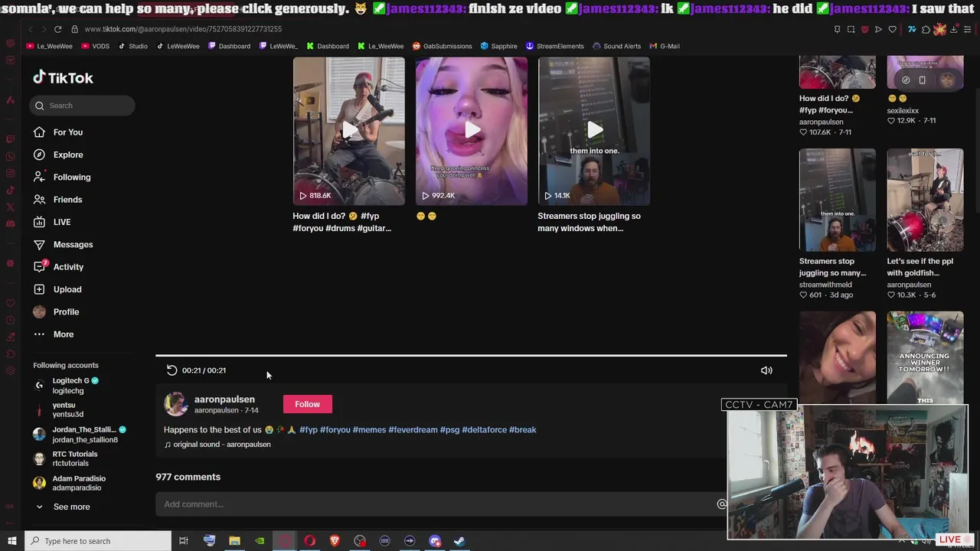Screen dimensions: 980x551
Task: Open the browser downloads icon
Action: pyautogui.click(x=953, y=29)
